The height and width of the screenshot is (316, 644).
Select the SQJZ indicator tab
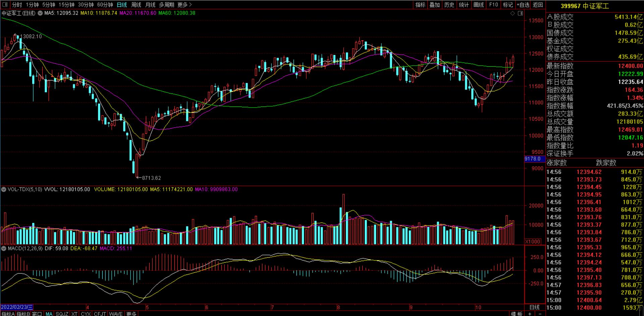[x=62, y=314]
